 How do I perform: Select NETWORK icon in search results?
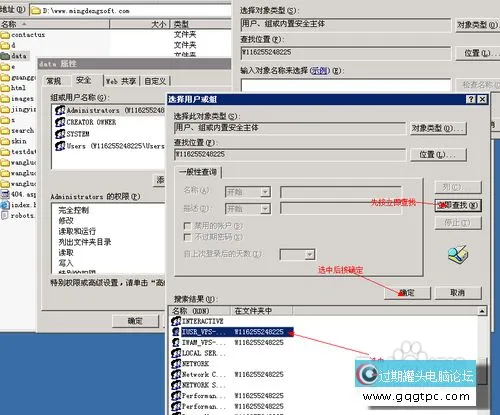[x=176, y=364]
